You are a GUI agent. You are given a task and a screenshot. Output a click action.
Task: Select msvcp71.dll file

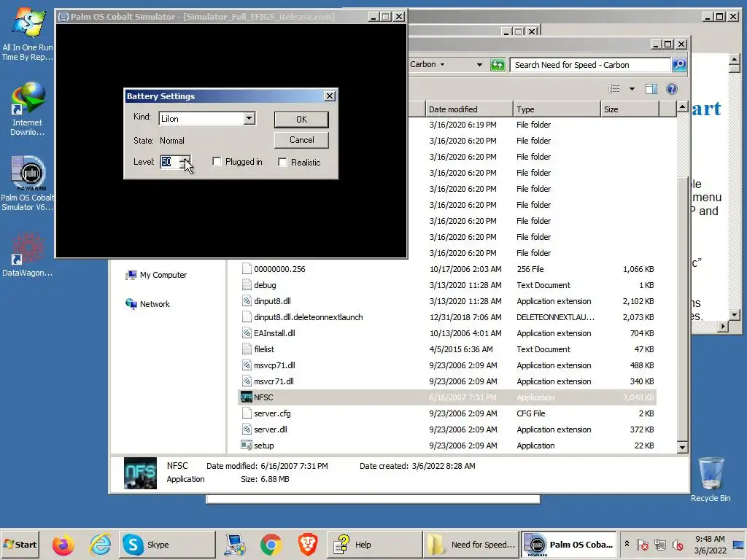tap(274, 365)
